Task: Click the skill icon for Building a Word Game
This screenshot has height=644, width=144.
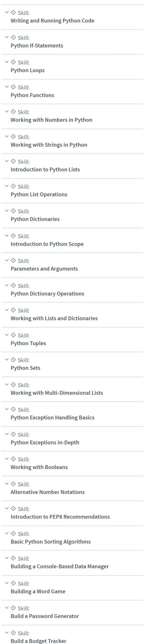Action: tap(13, 583)
